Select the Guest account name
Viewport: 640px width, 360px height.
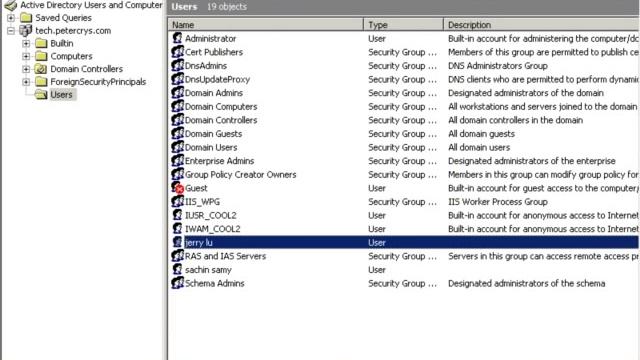tap(196, 188)
